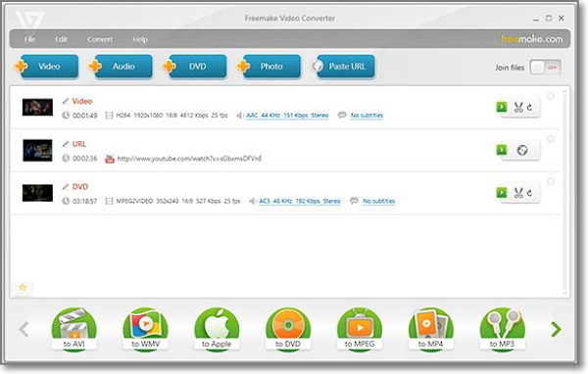Screen dimensions: 588x374
Task: Show previous output formats with left arrow
Action: click(24, 329)
